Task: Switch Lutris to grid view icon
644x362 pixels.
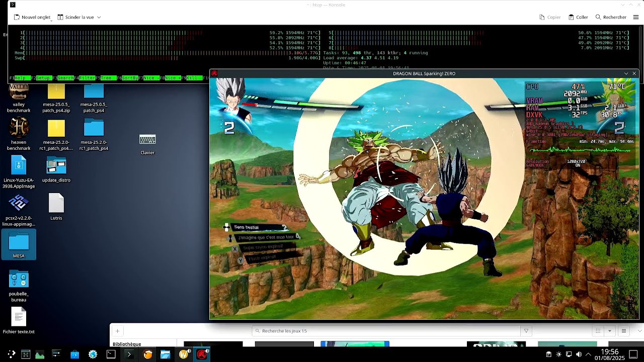Action: point(598,331)
